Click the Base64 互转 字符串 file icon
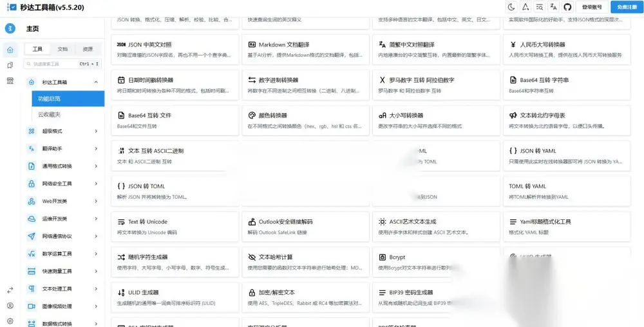 point(513,80)
